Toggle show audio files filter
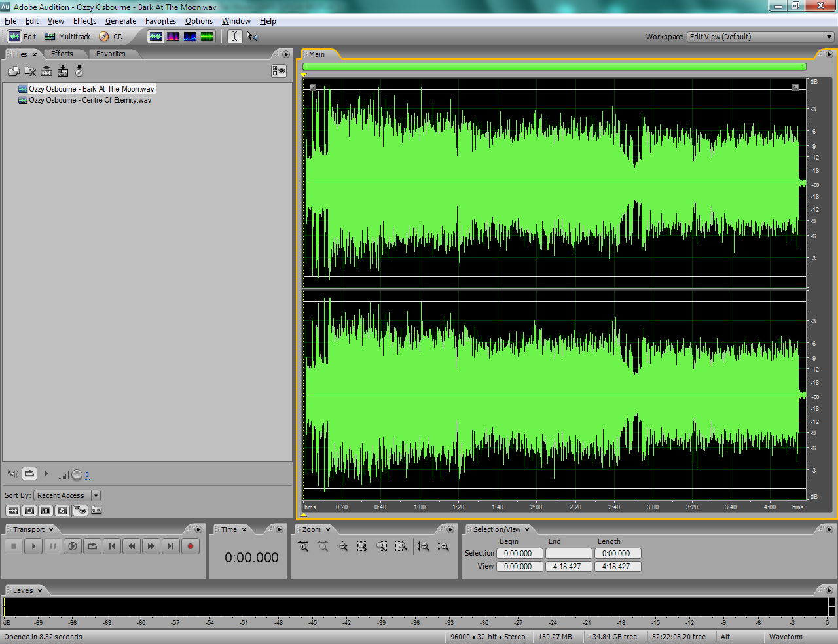The height and width of the screenshot is (644, 838). click(12, 510)
